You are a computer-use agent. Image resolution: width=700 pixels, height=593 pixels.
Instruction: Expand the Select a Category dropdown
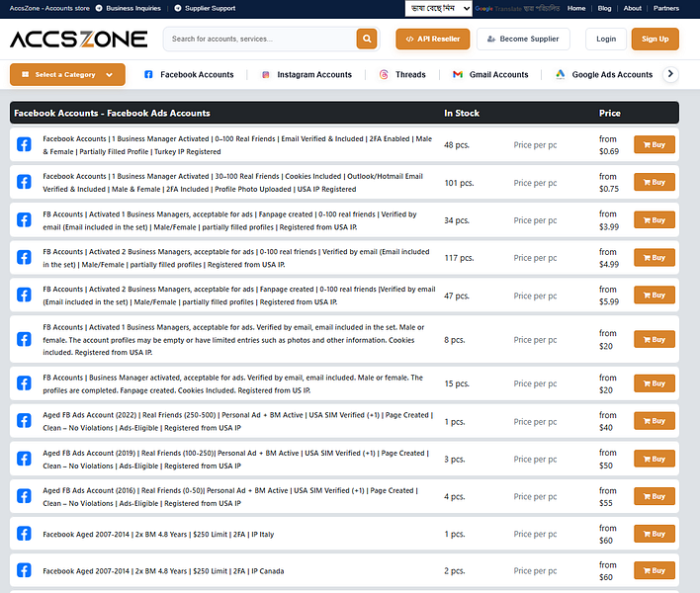(x=67, y=74)
